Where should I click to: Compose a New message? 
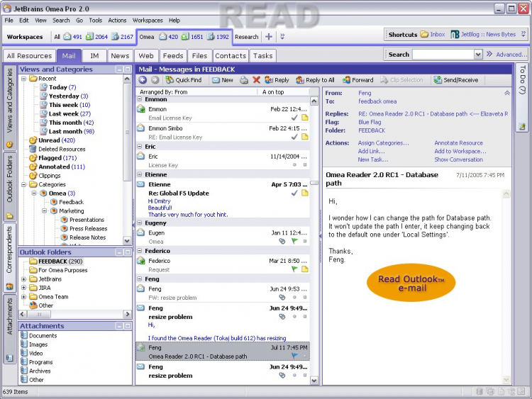pyautogui.click(x=223, y=80)
